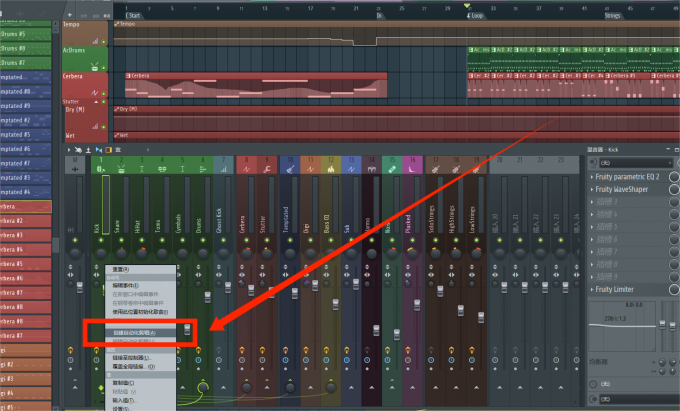Click the Cymbals mixer track icon
Image resolution: width=680 pixels, height=411 pixels.
click(x=182, y=169)
